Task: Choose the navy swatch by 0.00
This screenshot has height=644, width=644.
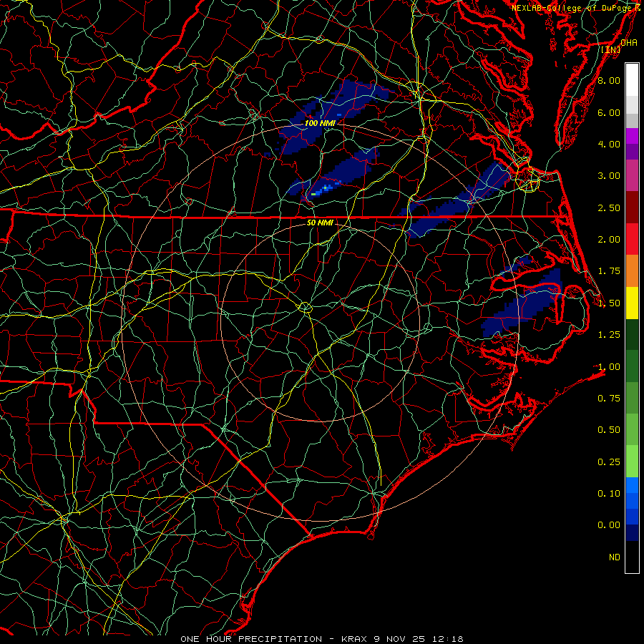Action: 632,532
